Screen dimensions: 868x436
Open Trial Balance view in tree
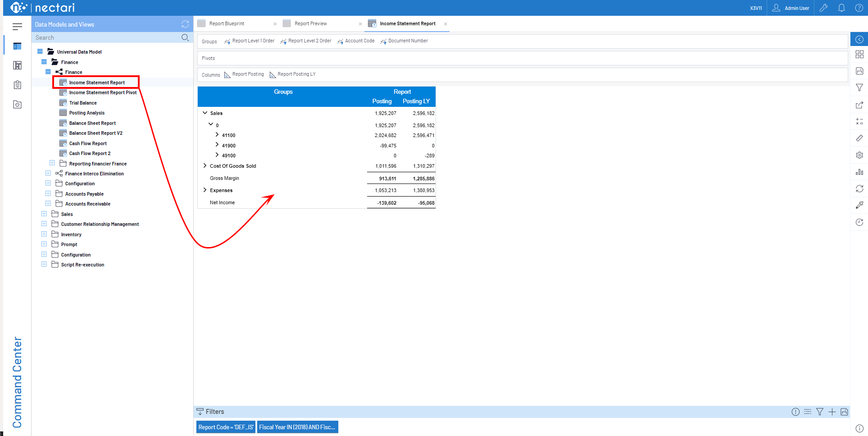(83, 103)
